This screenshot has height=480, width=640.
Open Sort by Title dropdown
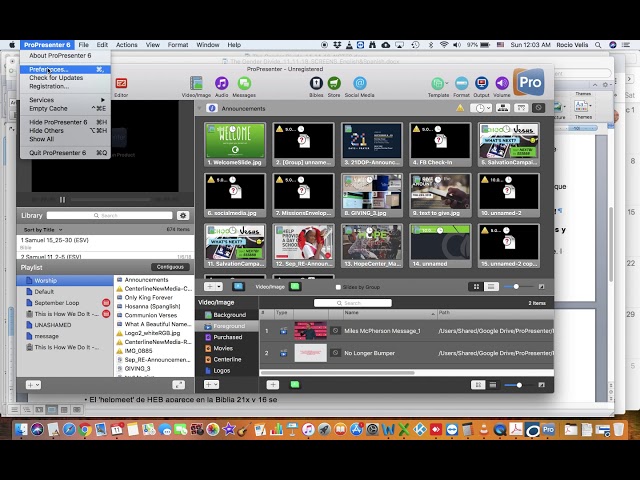pos(43,230)
